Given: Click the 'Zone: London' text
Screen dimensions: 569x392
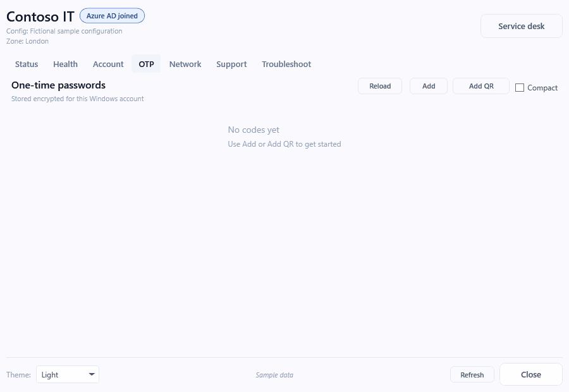Looking at the screenshot, I should click(x=27, y=41).
